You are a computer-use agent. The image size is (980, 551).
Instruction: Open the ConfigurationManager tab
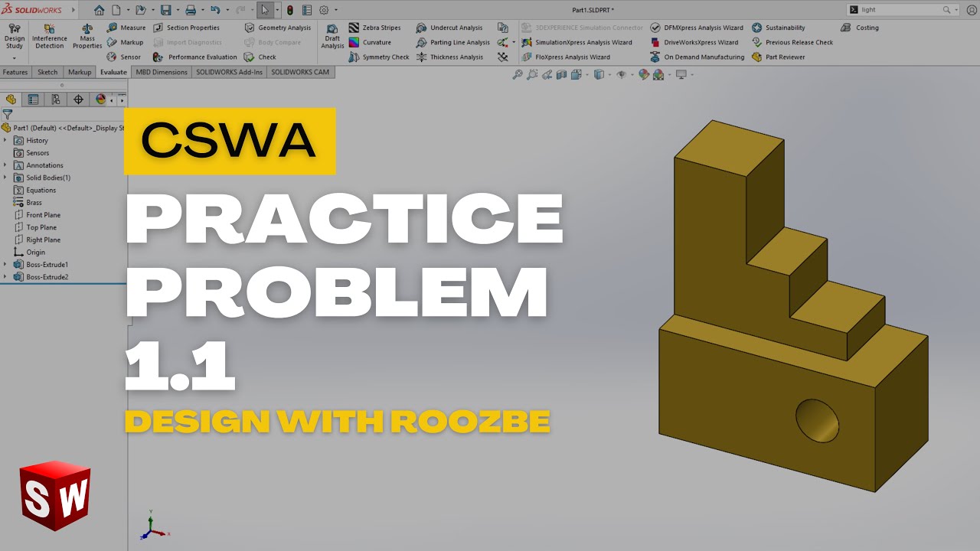coord(56,99)
